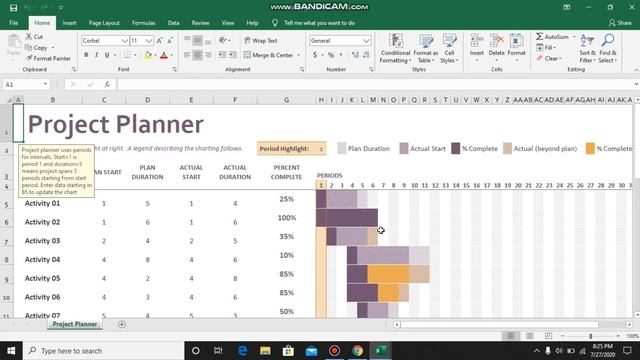Switch to the Formulas tab
The width and height of the screenshot is (640, 360).
click(x=143, y=23)
